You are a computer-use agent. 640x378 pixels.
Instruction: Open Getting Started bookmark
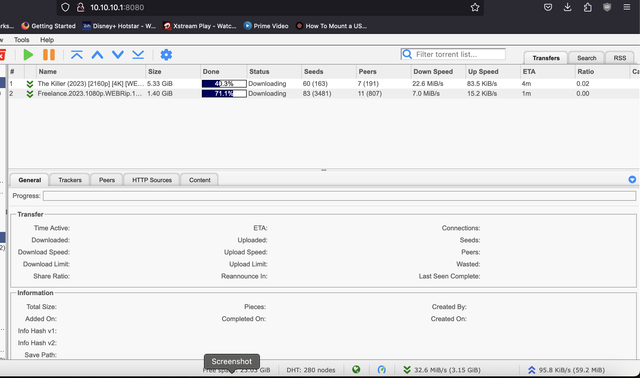tap(49, 26)
